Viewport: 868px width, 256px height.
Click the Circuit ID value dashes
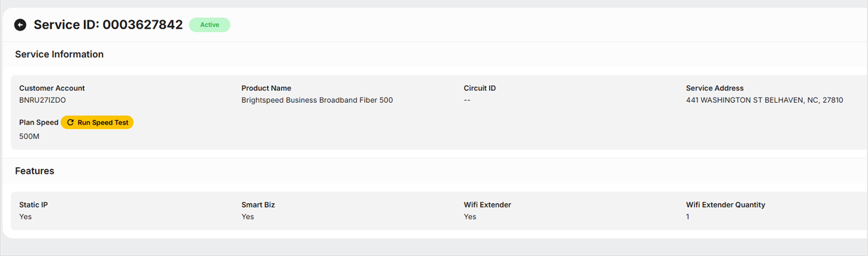coord(467,100)
